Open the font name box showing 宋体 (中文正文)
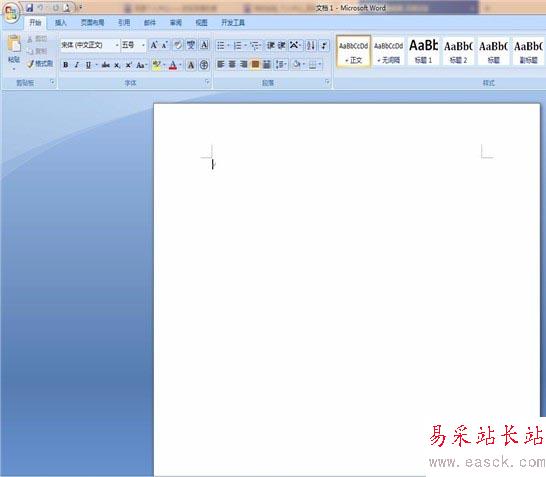The width and height of the screenshot is (546, 477). pos(90,45)
